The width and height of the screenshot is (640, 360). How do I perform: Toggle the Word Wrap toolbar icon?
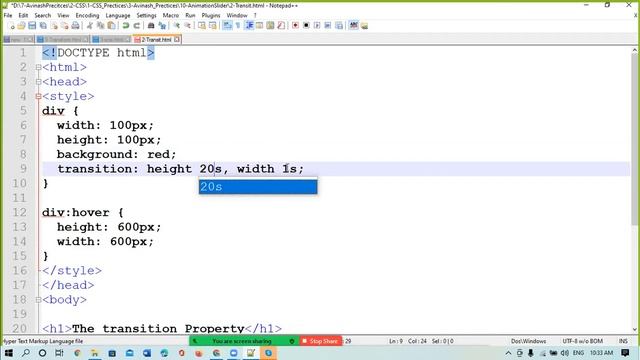point(227,26)
